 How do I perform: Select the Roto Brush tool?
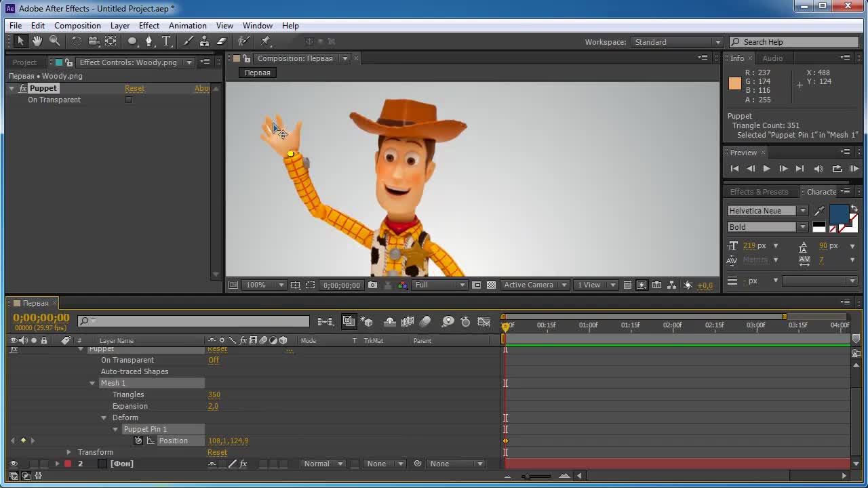[x=244, y=41]
